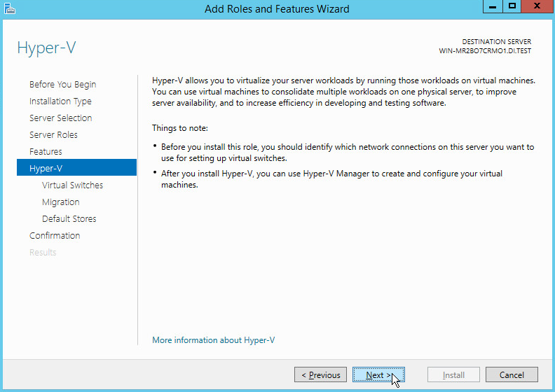Viewport: 555px width, 392px height.
Task: Go to the Confirmation step
Action: coord(55,236)
